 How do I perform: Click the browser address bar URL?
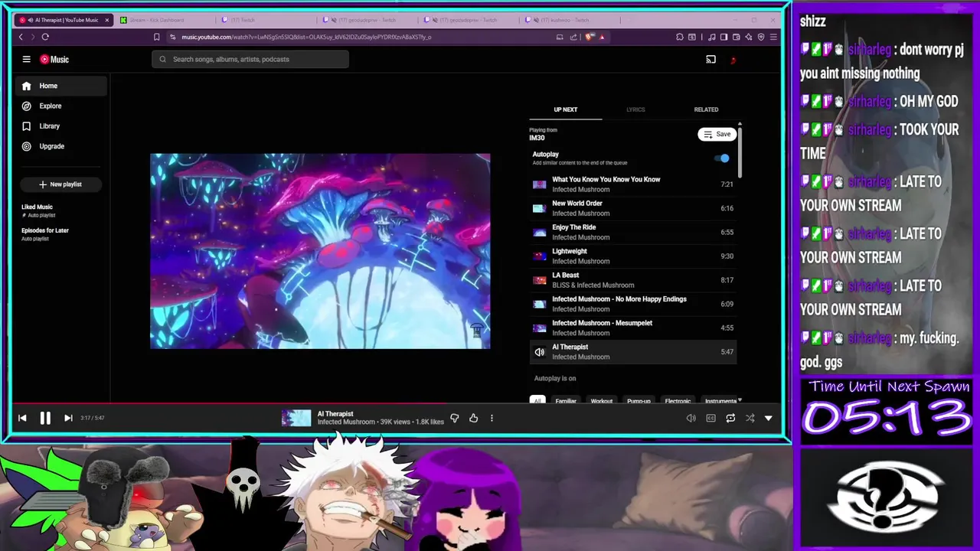pos(306,37)
